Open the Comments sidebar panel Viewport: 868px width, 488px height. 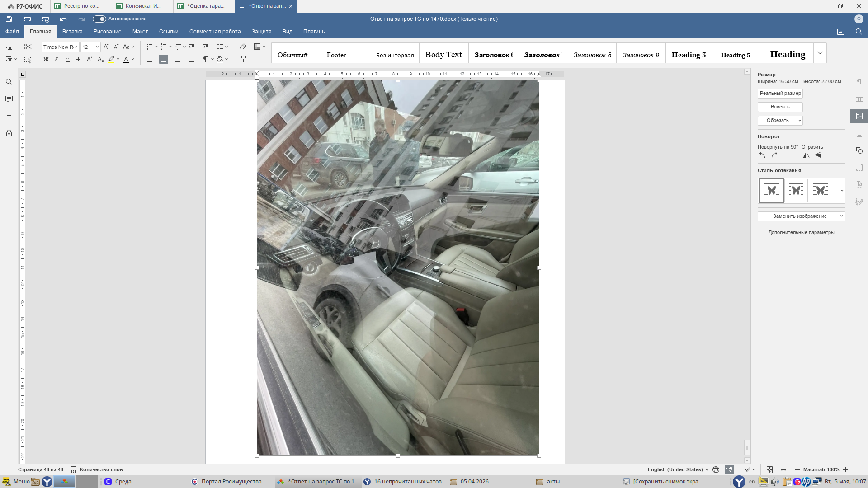click(9, 99)
